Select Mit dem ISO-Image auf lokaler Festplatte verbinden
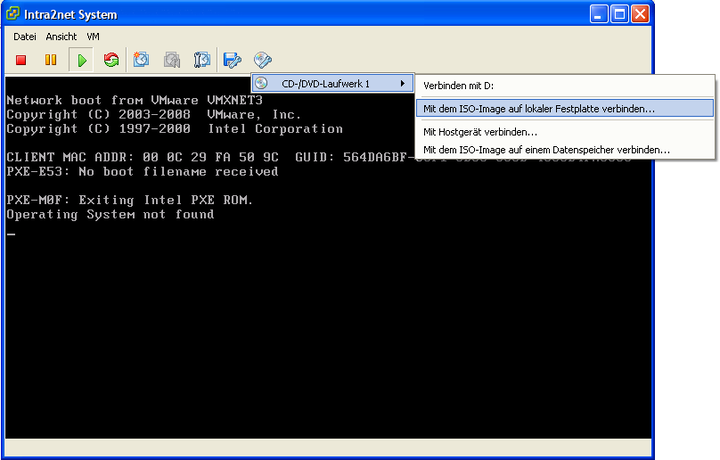The image size is (720, 460). tap(565, 109)
